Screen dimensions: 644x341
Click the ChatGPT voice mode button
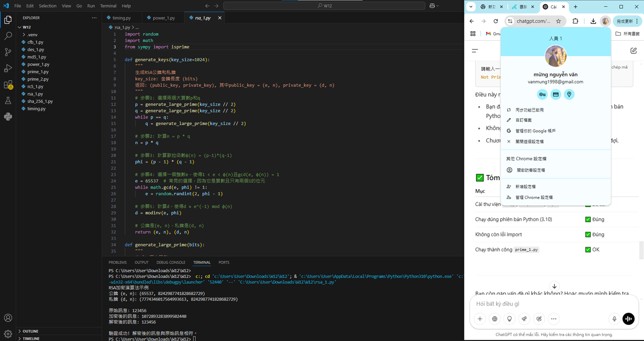(628, 319)
